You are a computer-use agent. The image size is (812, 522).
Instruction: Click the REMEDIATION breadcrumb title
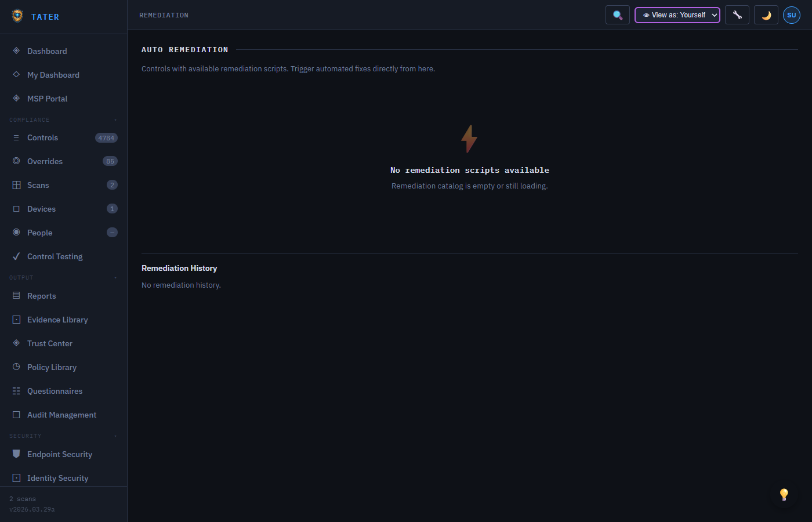pyautogui.click(x=164, y=15)
